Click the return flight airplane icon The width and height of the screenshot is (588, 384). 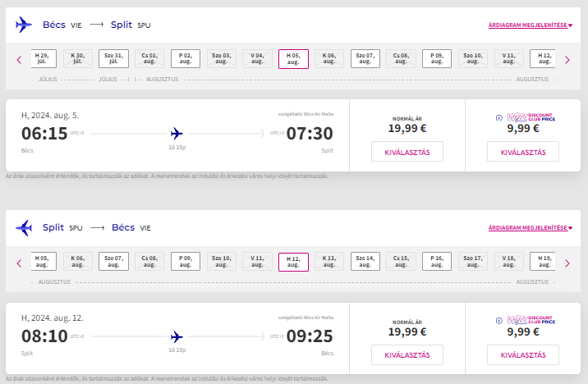24,227
